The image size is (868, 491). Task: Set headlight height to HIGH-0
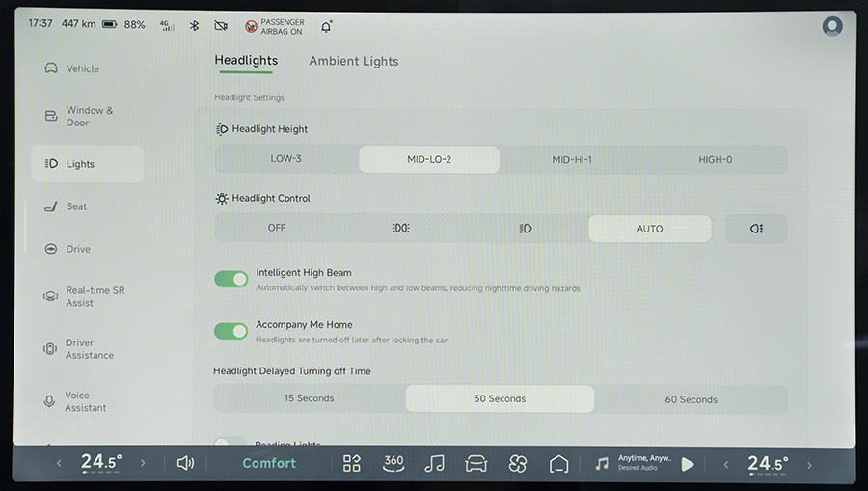[x=715, y=159]
